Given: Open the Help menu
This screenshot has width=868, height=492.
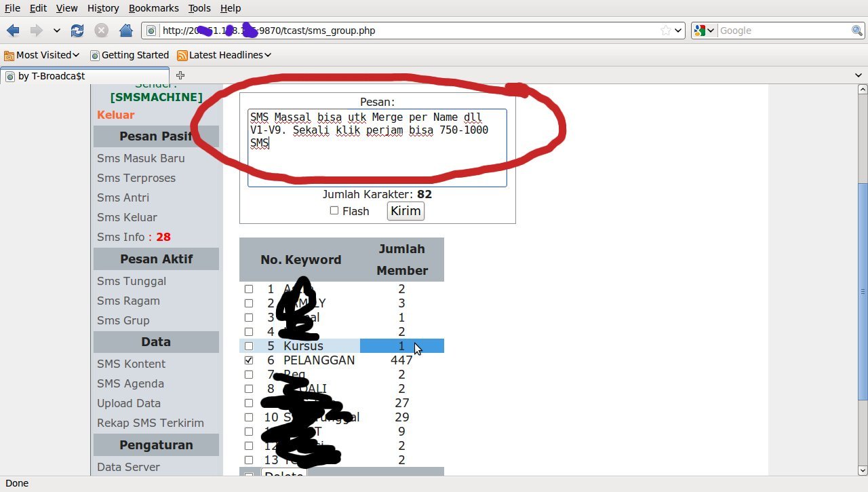Looking at the screenshot, I should click(231, 8).
